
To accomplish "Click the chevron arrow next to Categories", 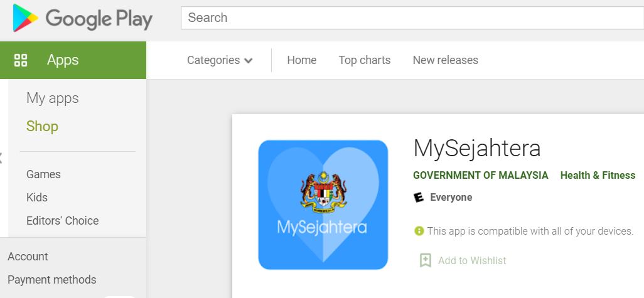I will tap(249, 61).
